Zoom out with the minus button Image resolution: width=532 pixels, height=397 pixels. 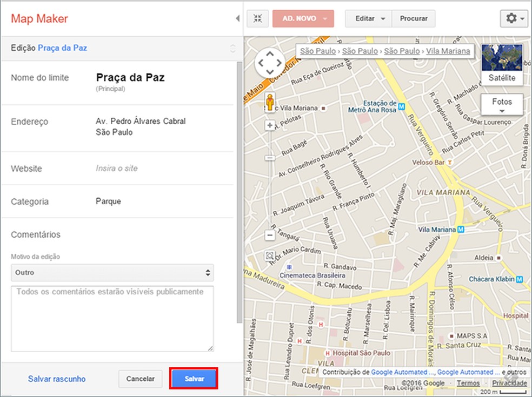(x=270, y=235)
